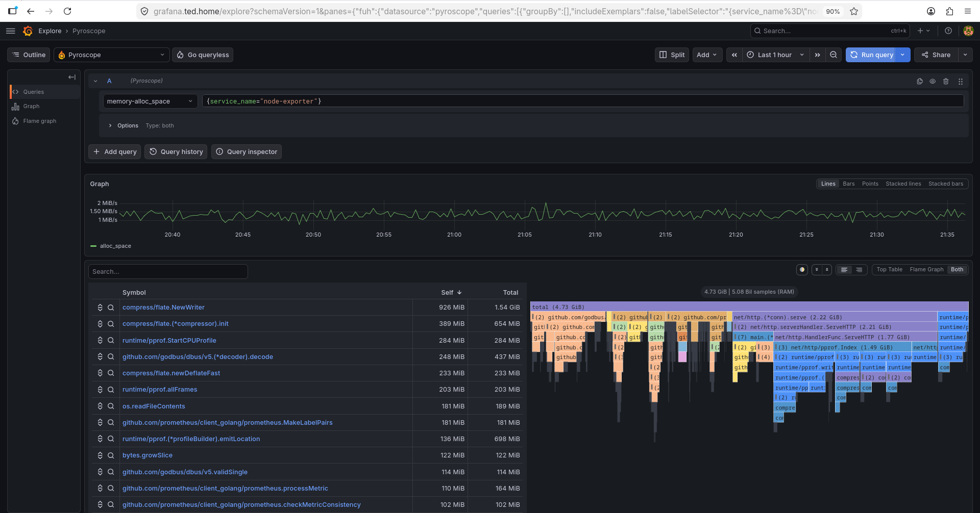Open the plus New menu in header
980x513 pixels.
pos(923,31)
